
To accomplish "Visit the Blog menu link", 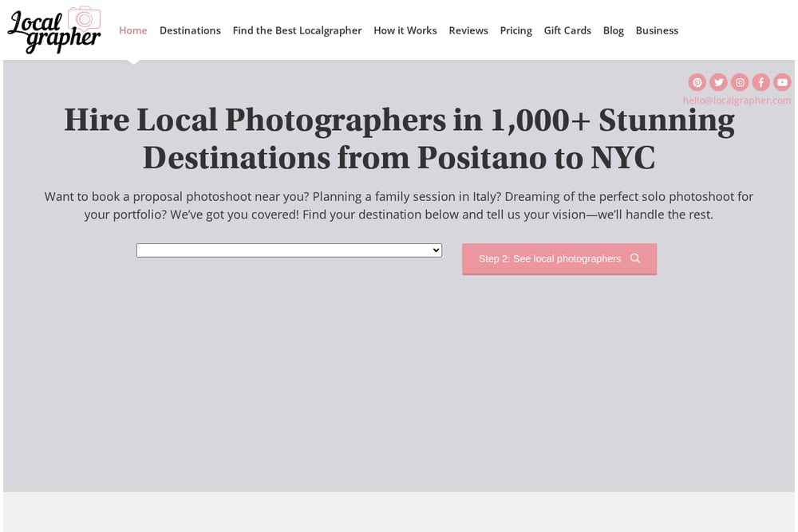I will click(613, 30).
